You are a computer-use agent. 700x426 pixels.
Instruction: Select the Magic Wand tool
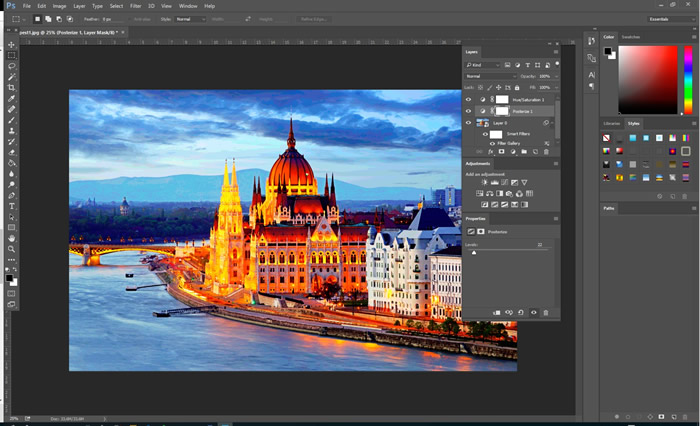[12, 77]
